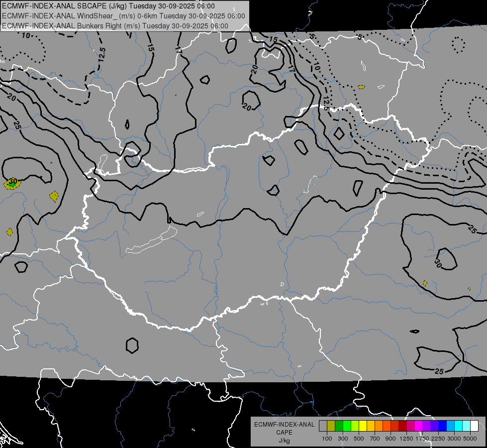This screenshot has width=487, height=448.
Task: Click the legend label ECMWF-INDEX-ANAL
Action: 284,425
